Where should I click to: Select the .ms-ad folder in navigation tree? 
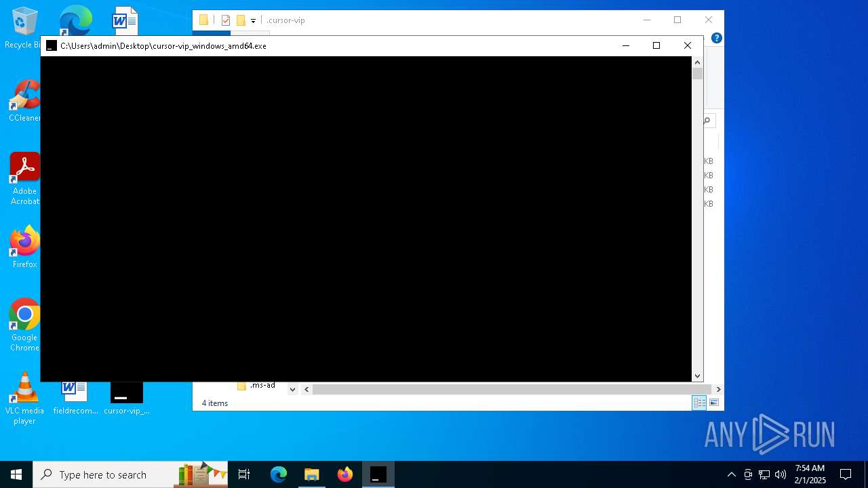256,385
